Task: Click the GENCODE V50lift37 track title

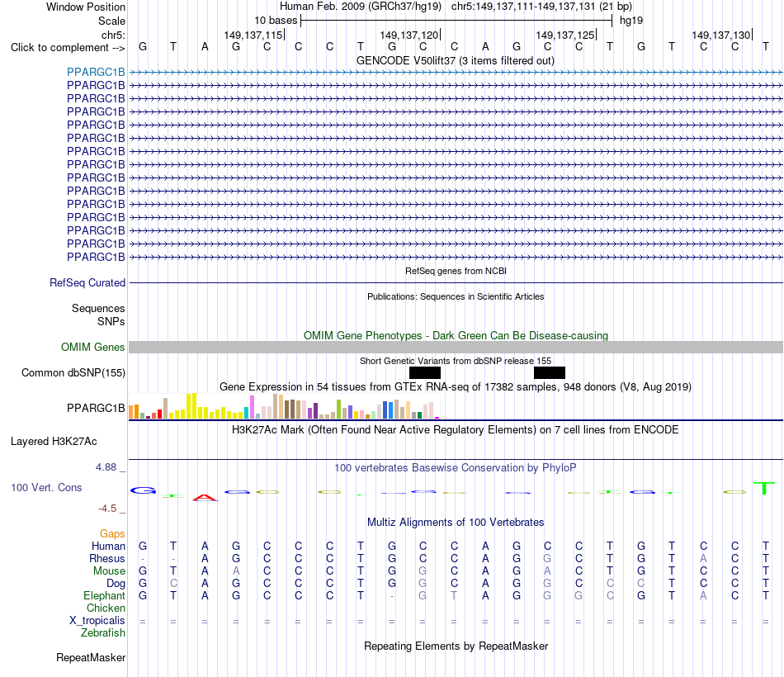Action: [x=456, y=60]
